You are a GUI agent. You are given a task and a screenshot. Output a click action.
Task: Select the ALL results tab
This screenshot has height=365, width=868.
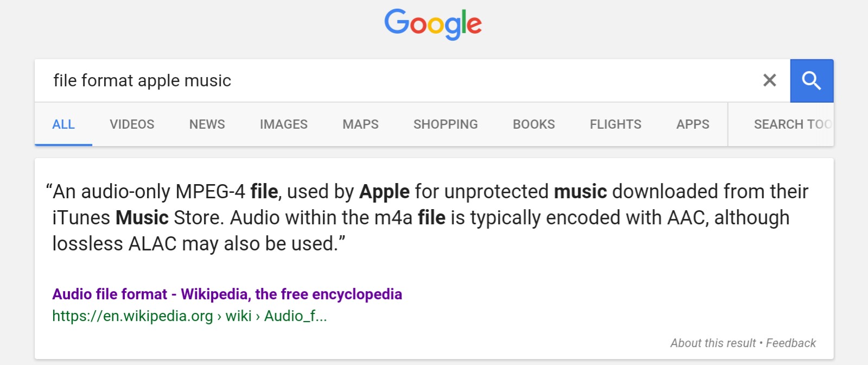point(63,124)
